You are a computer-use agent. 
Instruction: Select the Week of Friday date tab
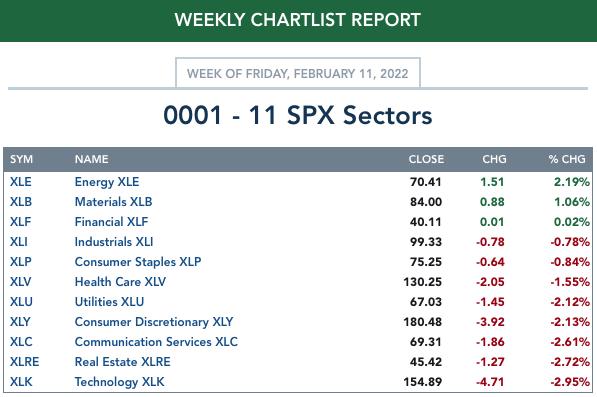(298, 73)
